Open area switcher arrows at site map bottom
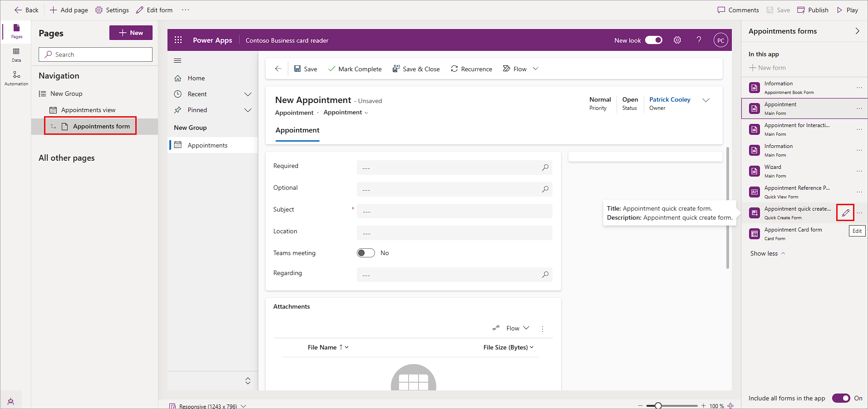This screenshot has height=409, width=868. pyautogui.click(x=248, y=381)
